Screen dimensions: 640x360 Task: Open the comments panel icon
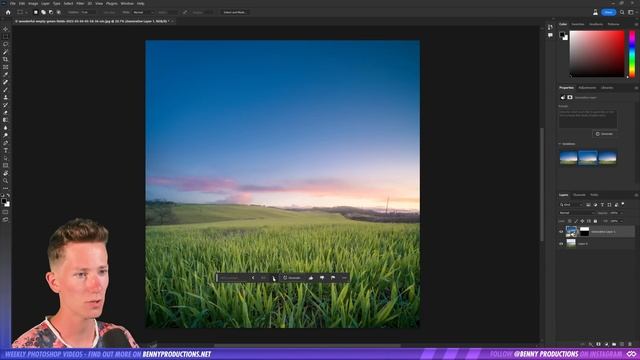point(550,35)
